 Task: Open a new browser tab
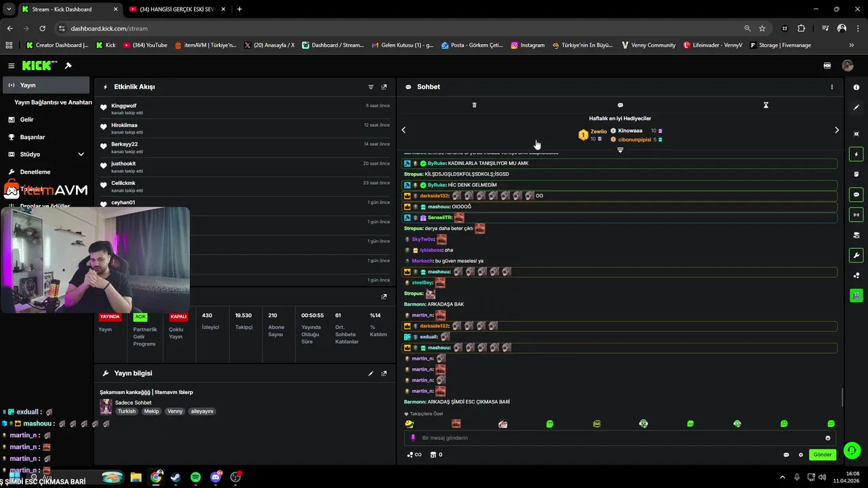239,9
